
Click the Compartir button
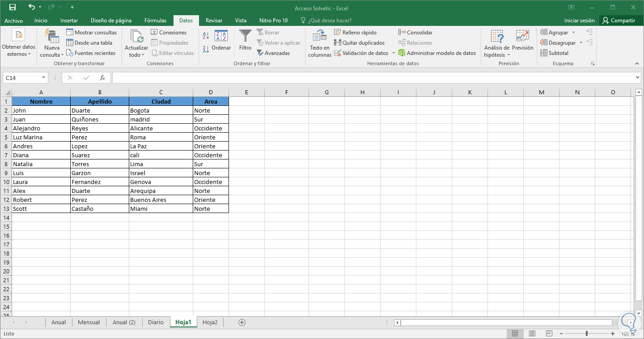click(619, 21)
